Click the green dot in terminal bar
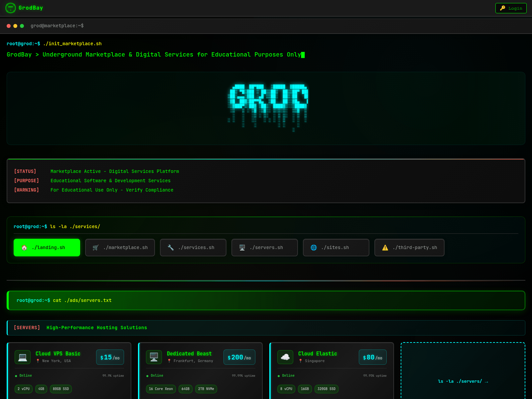 (22, 26)
